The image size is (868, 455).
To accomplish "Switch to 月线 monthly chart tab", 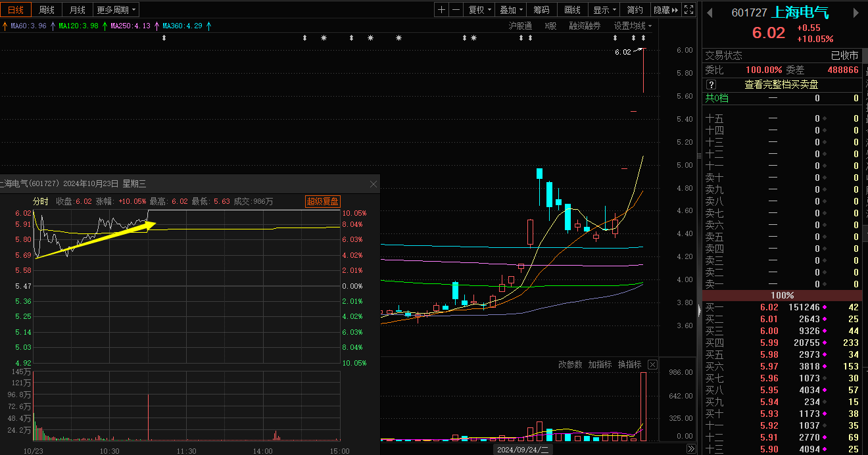I will (77, 10).
